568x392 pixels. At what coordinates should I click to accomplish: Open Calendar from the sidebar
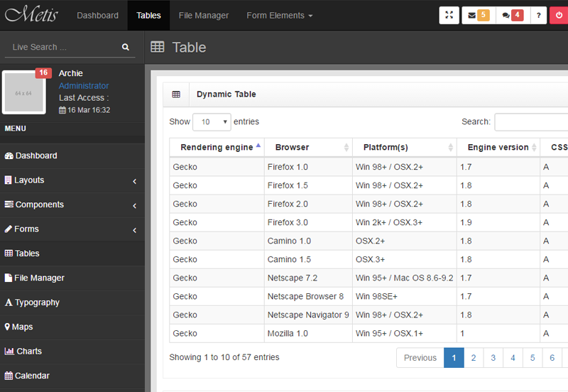(x=32, y=376)
